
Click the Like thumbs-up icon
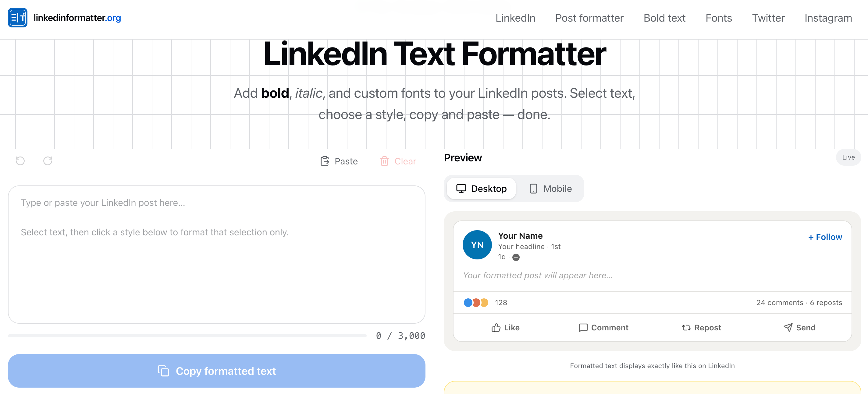(x=496, y=328)
